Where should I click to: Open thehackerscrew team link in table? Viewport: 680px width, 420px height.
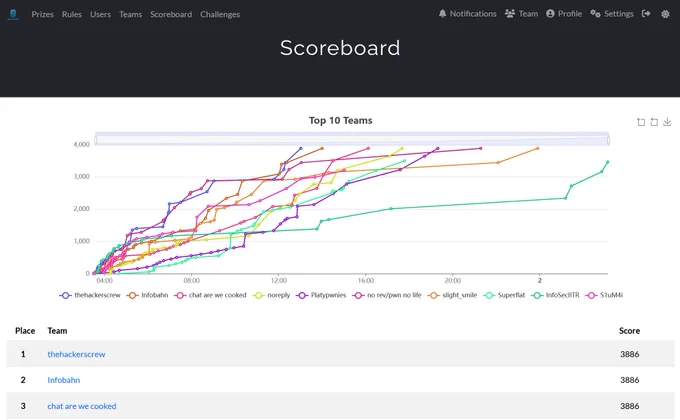point(76,354)
